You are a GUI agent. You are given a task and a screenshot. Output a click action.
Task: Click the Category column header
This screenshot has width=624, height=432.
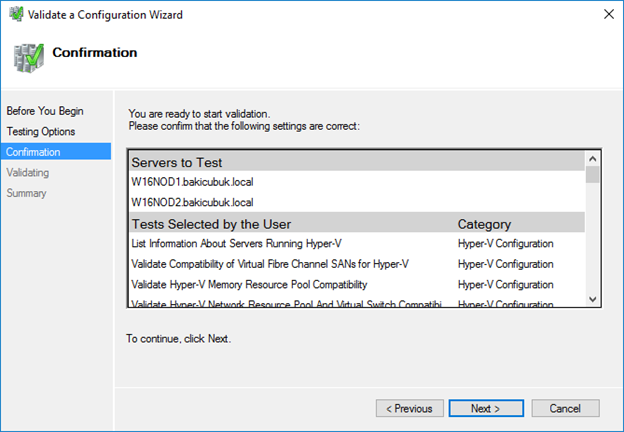pos(484,224)
